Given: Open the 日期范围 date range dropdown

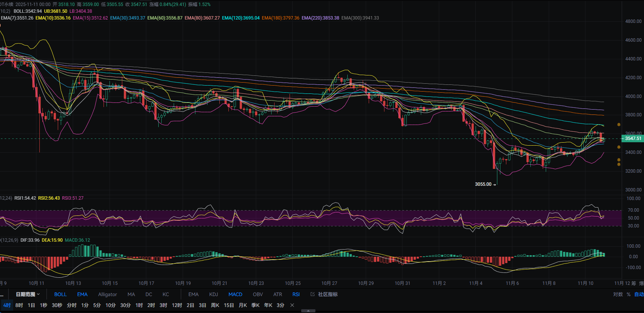Looking at the screenshot, I should [27, 294].
